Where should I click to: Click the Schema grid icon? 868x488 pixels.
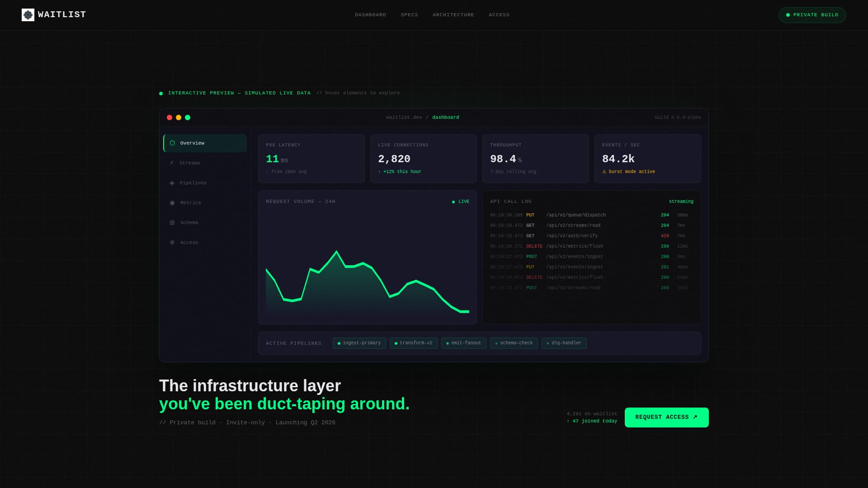click(x=172, y=223)
